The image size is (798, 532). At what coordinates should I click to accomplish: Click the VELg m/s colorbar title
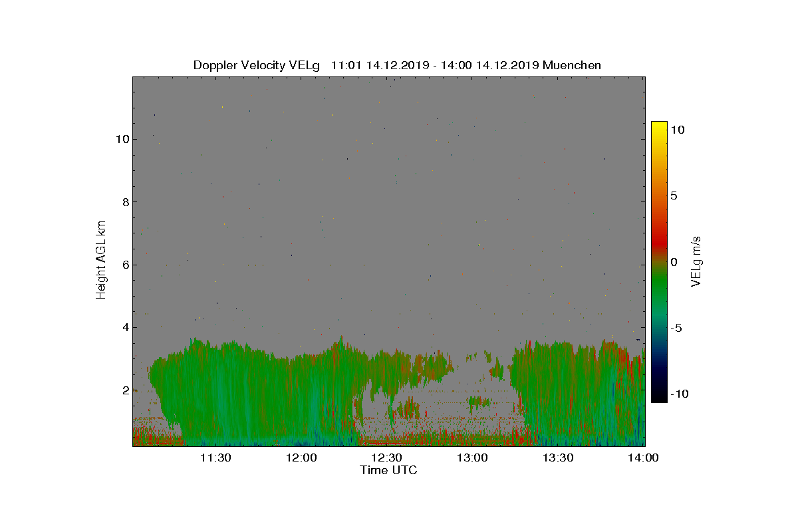click(696, 261)
